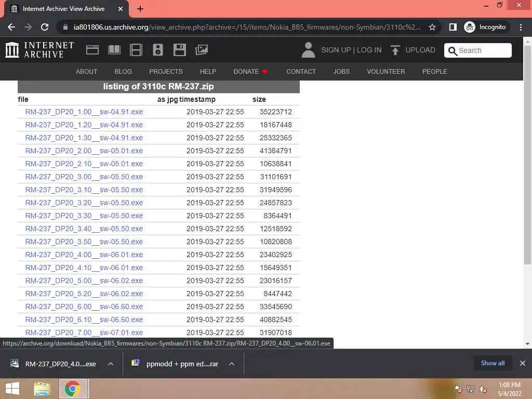Bookmark this page with the star icon
Image resolution: width=532 pixels, height=399 pixels.
432,27
